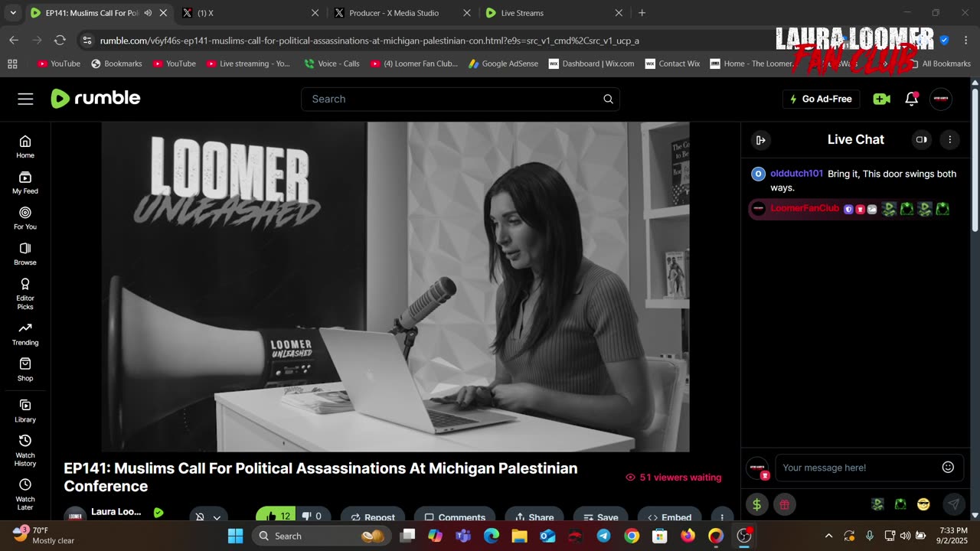Screen dimensions: 980x551
Task: Open the Rumble hamburger main menu
Action: pyautogui.click(x=25, y=99)
